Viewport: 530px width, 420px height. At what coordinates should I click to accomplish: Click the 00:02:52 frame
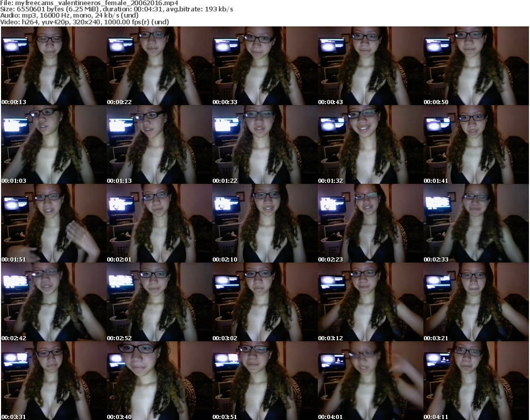click(159, 302)
